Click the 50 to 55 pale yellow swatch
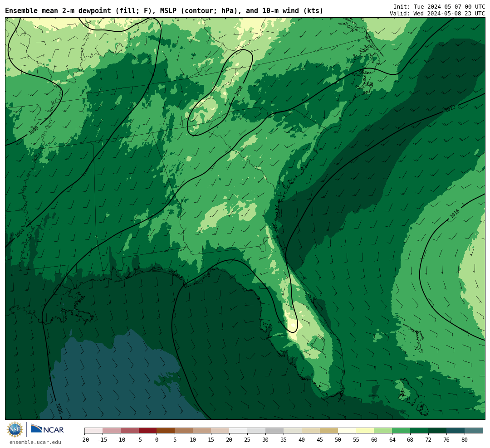 click(347, 431)
